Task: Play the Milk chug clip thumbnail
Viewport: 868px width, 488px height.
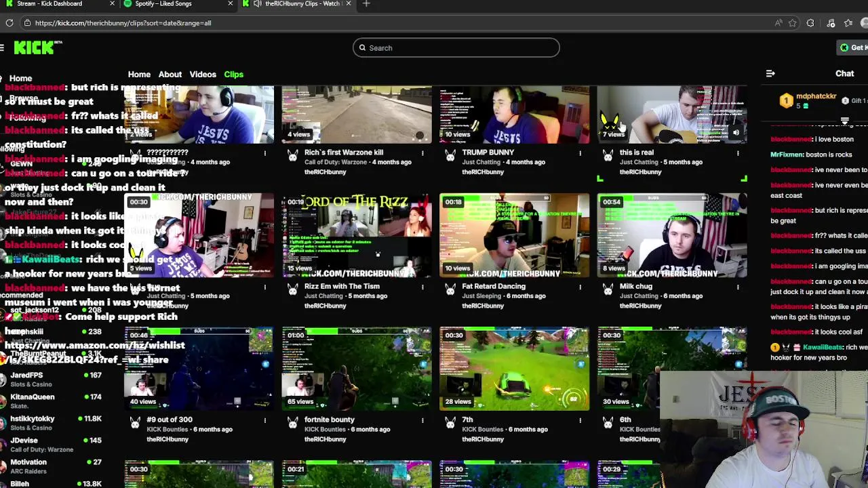Action: (672, 235)
